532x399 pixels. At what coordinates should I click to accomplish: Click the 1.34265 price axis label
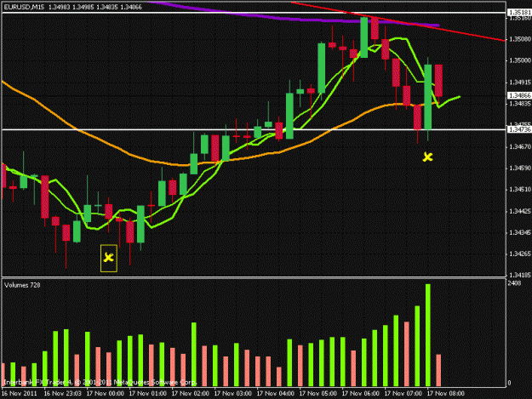pyautogui.click(x=520, y=254)
